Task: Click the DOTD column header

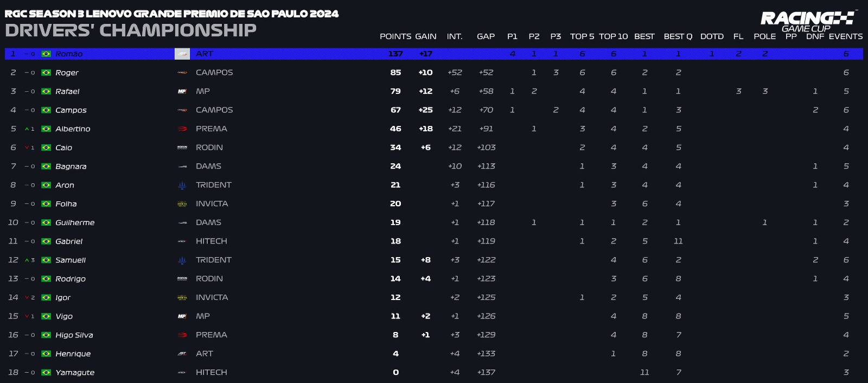Action: coord(712,36)
